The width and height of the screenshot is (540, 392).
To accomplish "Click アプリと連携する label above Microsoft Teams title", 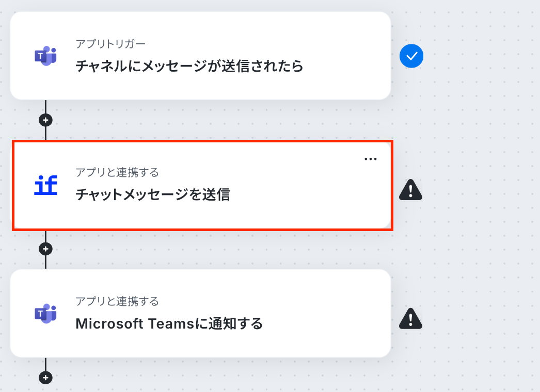I will tap(117, 301).
